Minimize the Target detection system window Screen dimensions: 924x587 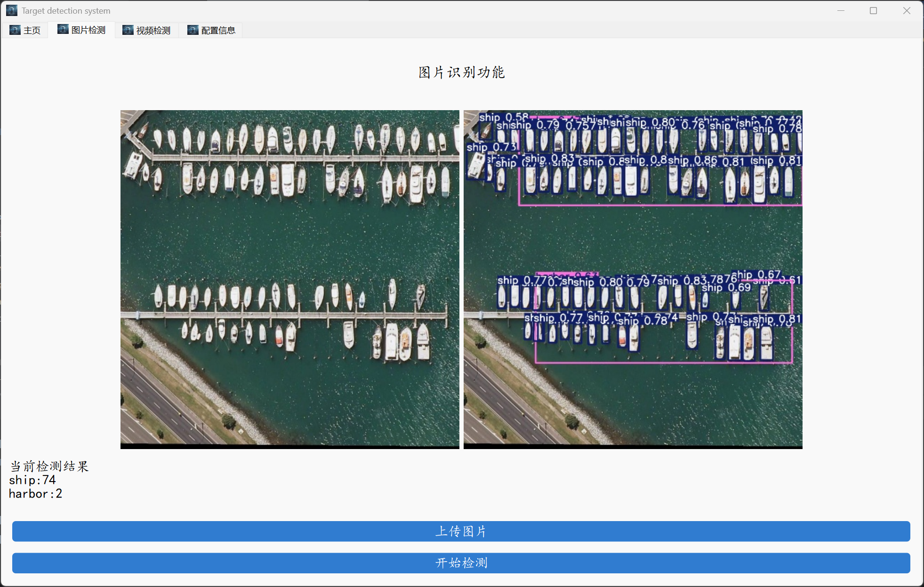pyautogui.click(x=841, y=10)
